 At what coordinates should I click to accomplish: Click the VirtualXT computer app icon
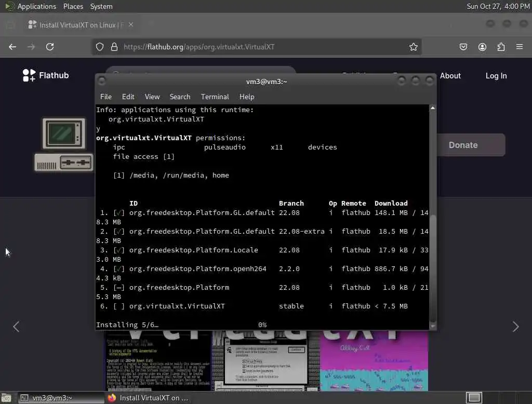click(x=64, y=144)
